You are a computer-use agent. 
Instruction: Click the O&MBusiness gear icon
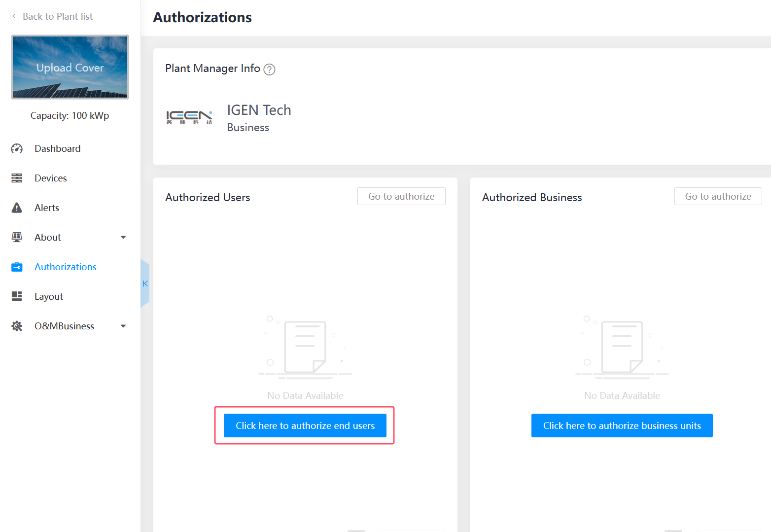pos(17,326)
